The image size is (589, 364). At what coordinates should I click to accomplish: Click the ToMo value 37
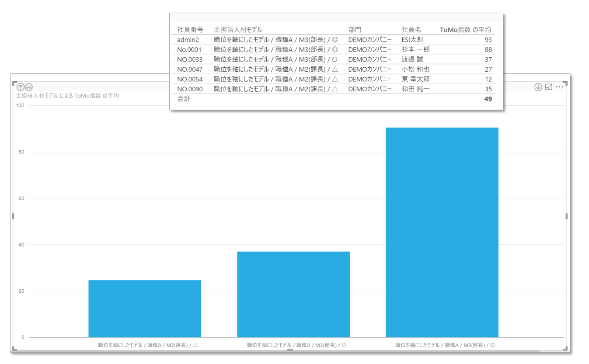(x=488, y=59)
